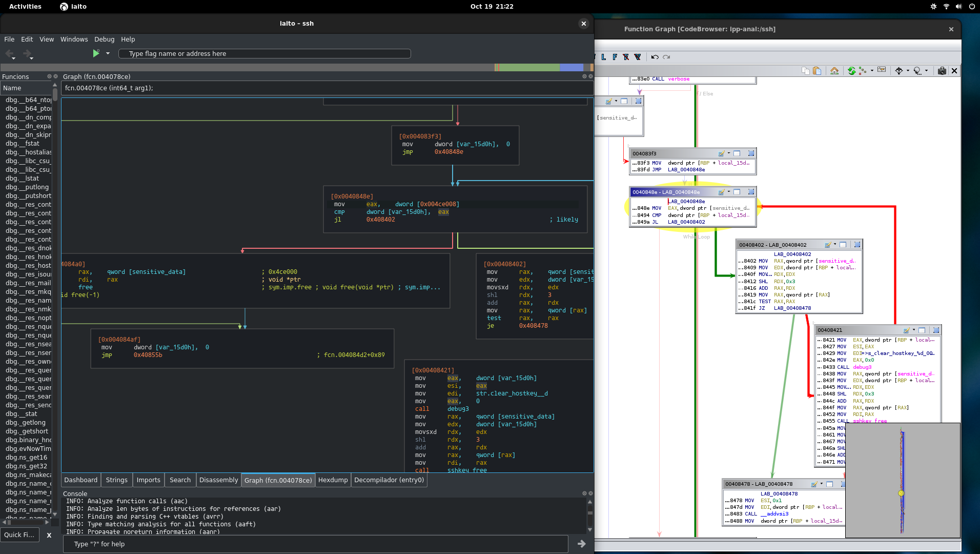Toggle the crossed-out V display option

coord(638,57)
